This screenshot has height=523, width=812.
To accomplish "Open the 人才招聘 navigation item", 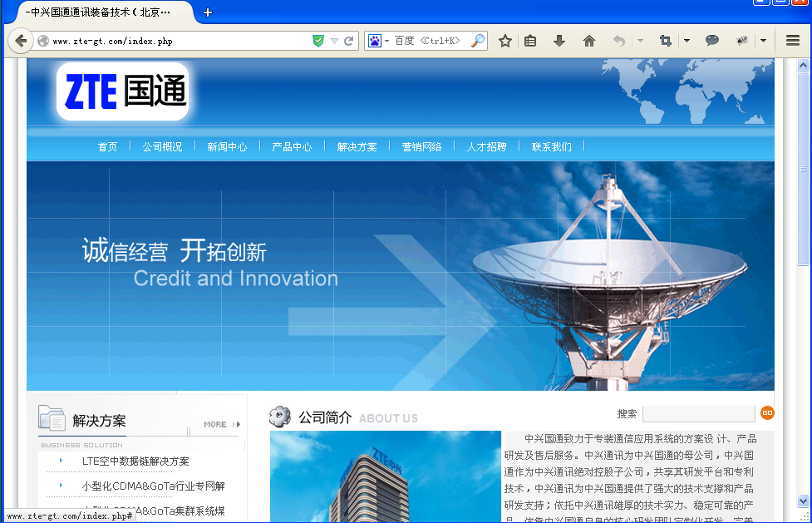I will tap(486, 146).
